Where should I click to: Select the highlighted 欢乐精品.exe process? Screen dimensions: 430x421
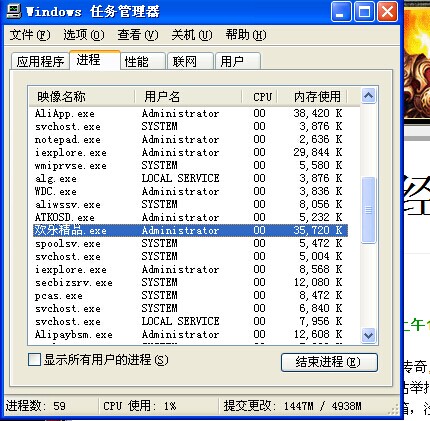[190, 230]
